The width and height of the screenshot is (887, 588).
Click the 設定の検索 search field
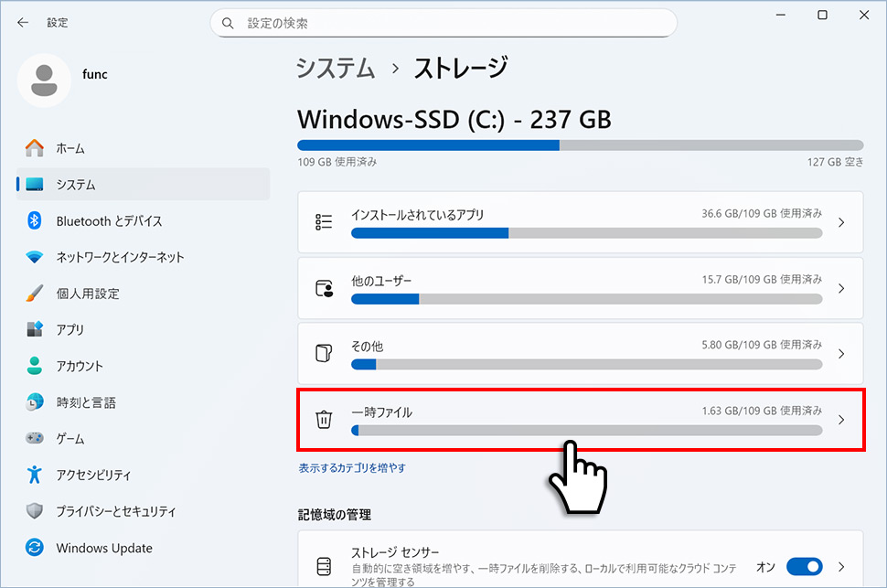443,22
